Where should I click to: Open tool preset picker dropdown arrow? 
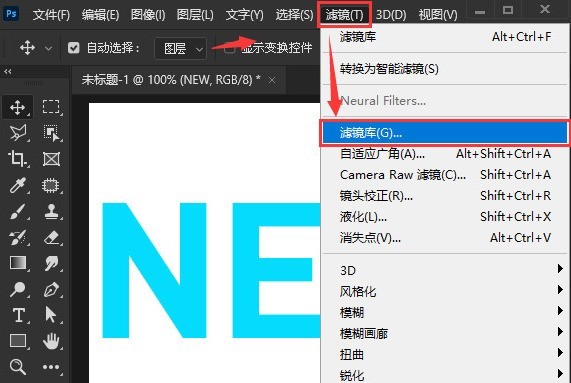click(x=48, y=48)
